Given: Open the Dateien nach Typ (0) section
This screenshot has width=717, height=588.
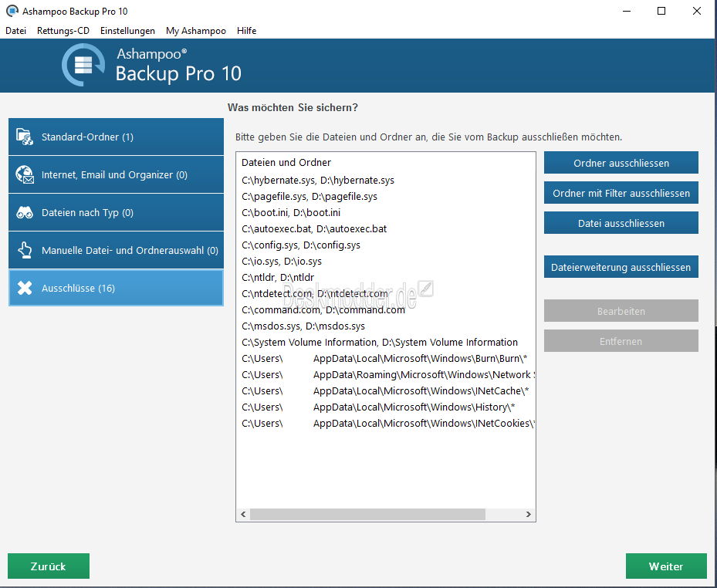Looking at the screenshot, I should click(x=116, y=213).
